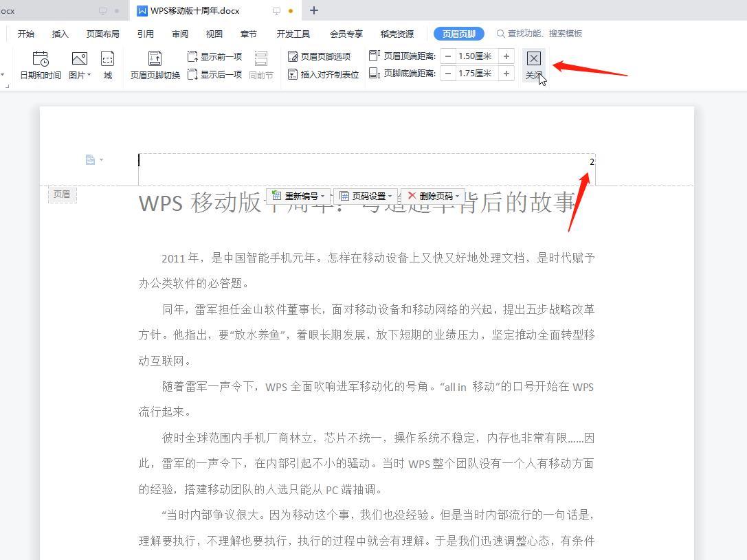Decrease footer bottom distance (1.75厘米)
The width and height of the screenshot is (747, 560).
pos(448,74)
